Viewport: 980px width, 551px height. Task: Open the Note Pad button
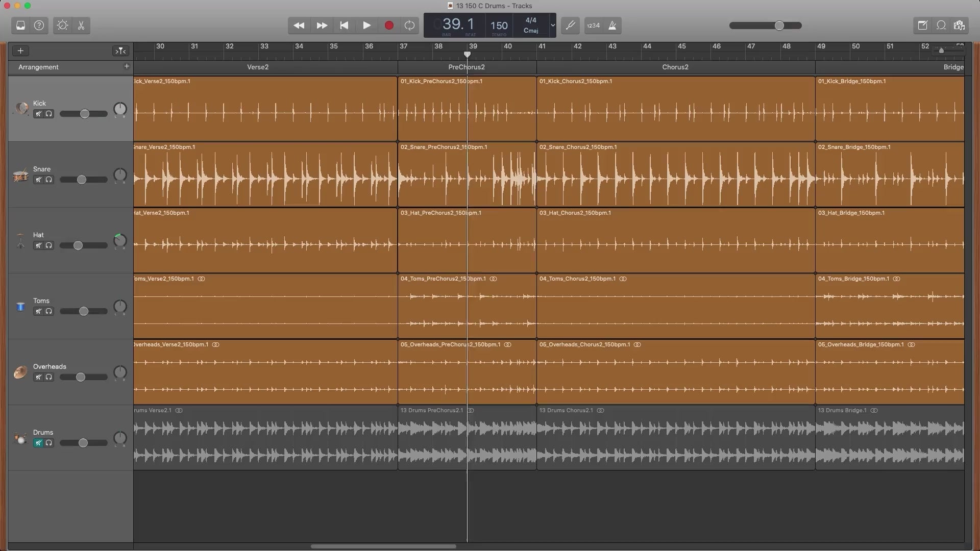pos(922,26)
